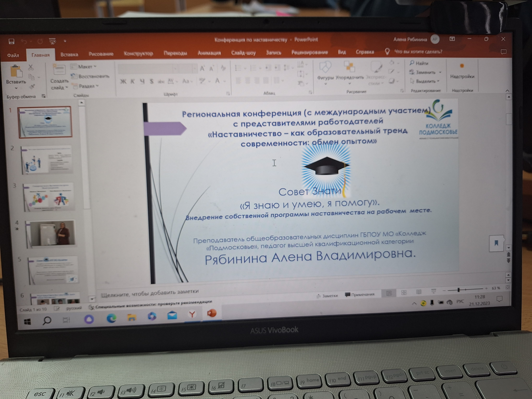Open the Фигуры shapes gallery
The height and width of the screenshot is (399, 532).
[325, 72]
